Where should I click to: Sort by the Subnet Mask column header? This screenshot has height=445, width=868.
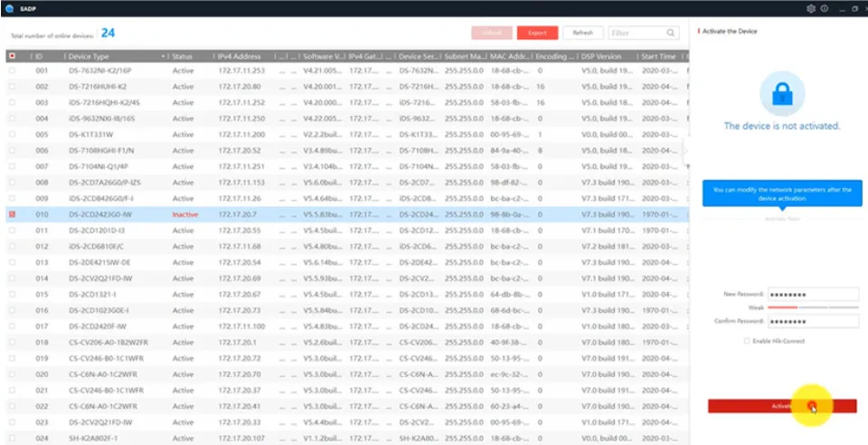coord(465,56)
